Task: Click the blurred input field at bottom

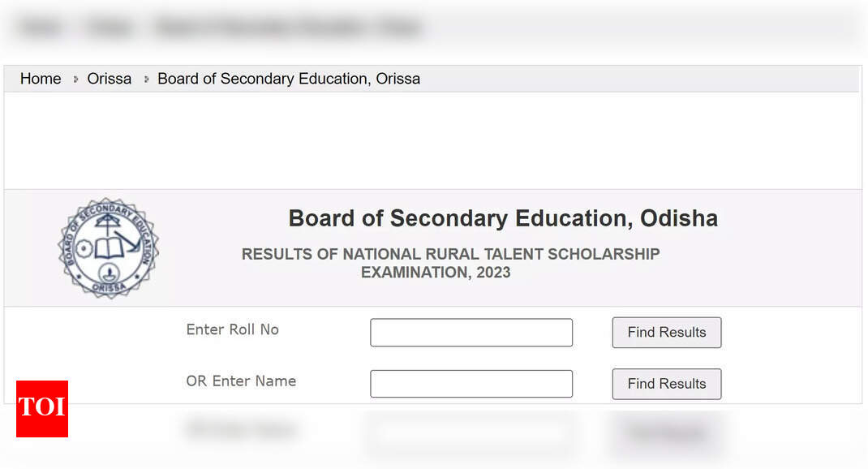Action: (471, 432)
